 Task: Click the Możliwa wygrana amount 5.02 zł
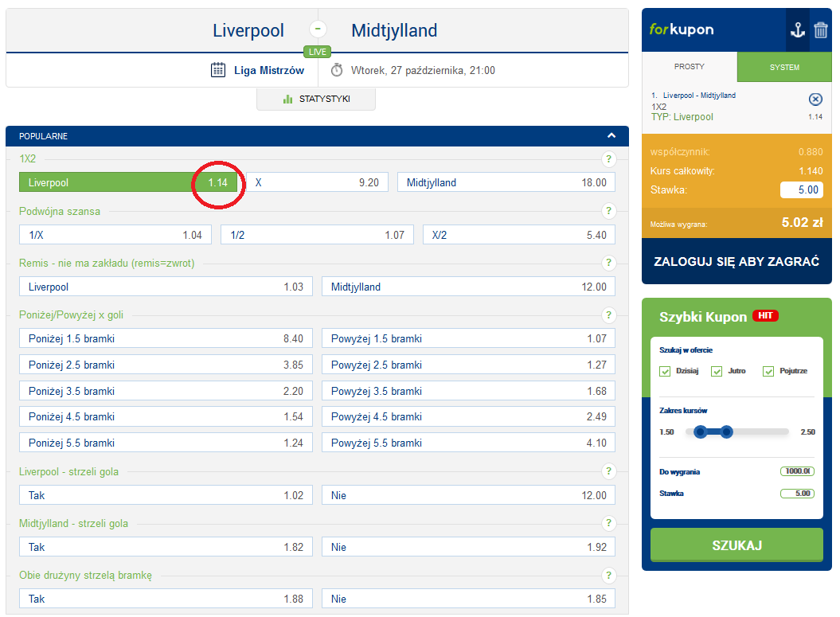point(802,222)
